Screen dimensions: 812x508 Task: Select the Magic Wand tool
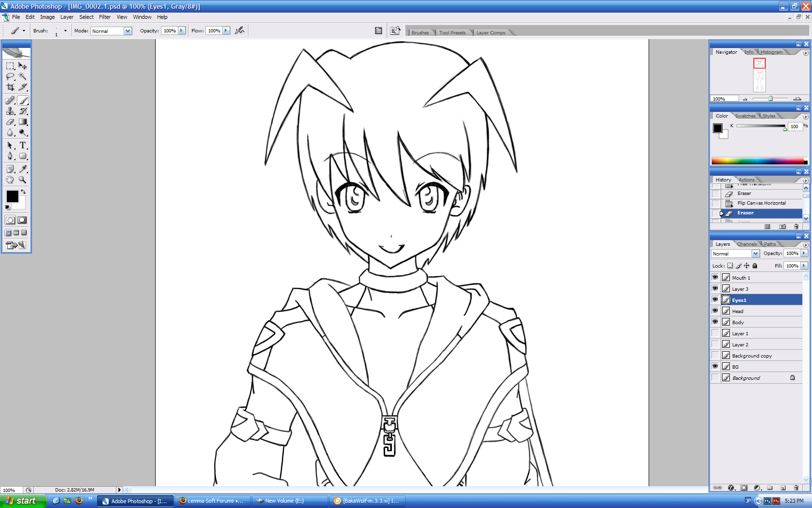click(x=23, y=76)
